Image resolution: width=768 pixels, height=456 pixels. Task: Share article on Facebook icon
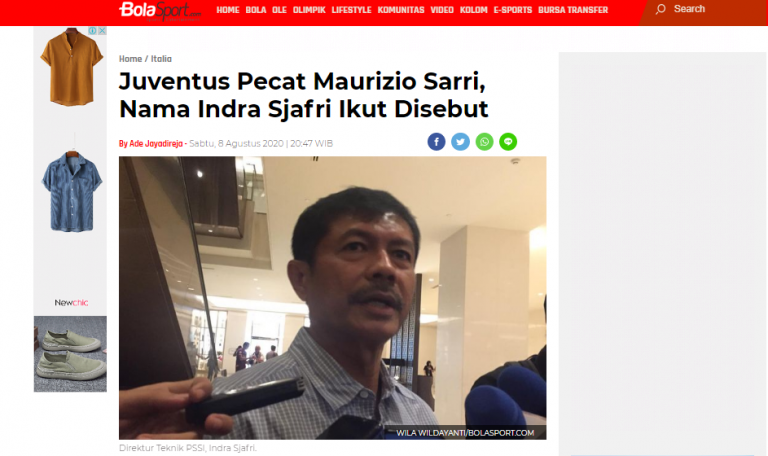(436, 142)
